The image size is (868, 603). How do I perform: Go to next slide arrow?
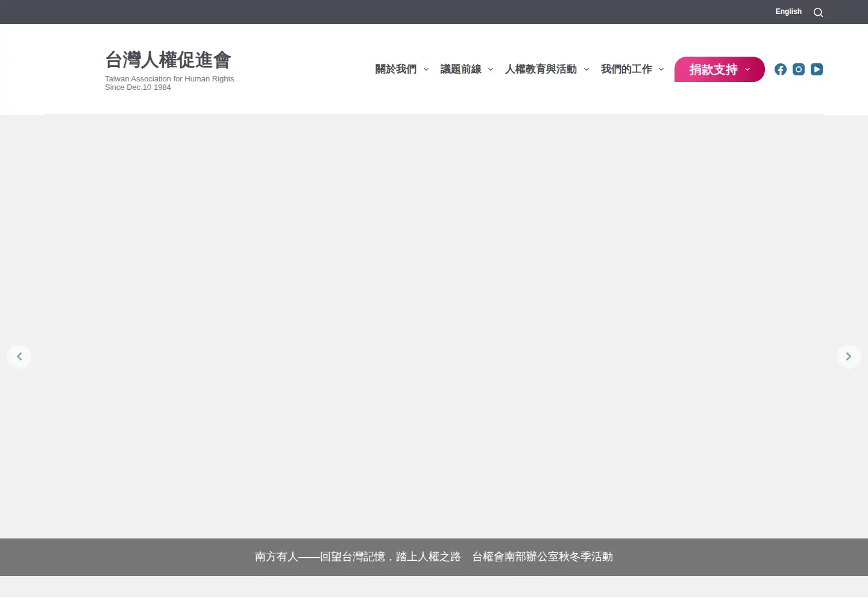[849, 356]
